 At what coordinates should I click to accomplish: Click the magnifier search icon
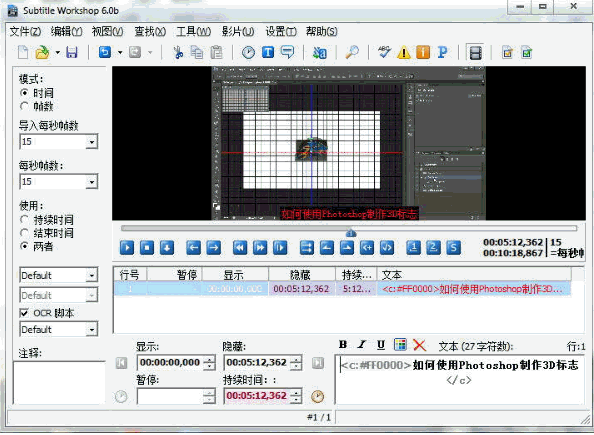pyautogui.click(x=352, y=52)
